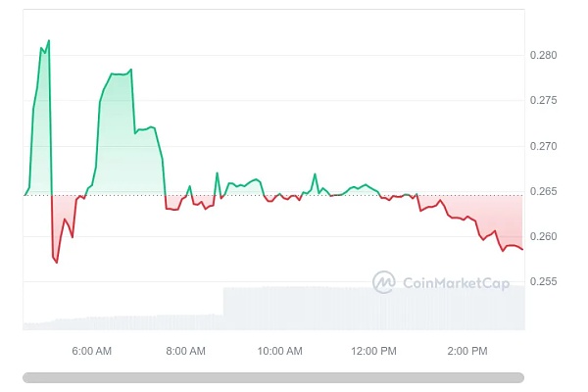Click the 6:00 AM time axis label
The height and width of the screenshot is (392, 588).
91,351
